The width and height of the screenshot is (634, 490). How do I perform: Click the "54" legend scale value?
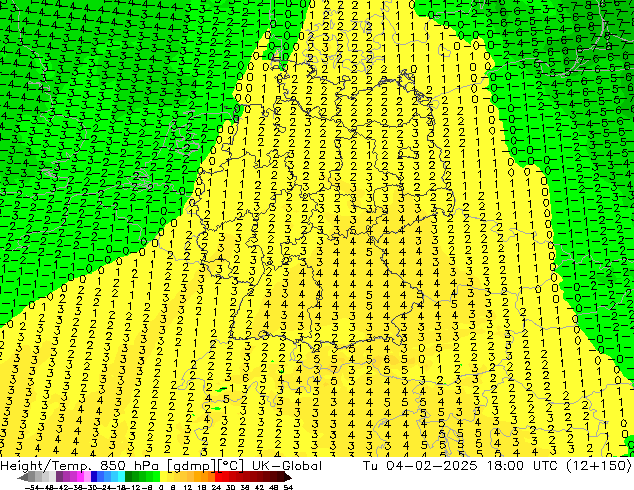coord(288,487)
